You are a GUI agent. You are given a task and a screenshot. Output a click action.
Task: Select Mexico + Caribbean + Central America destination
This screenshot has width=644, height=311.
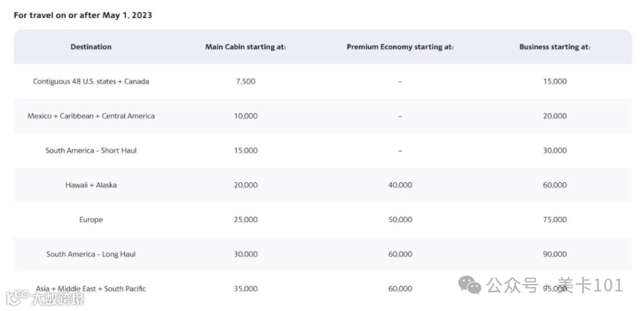91,116
